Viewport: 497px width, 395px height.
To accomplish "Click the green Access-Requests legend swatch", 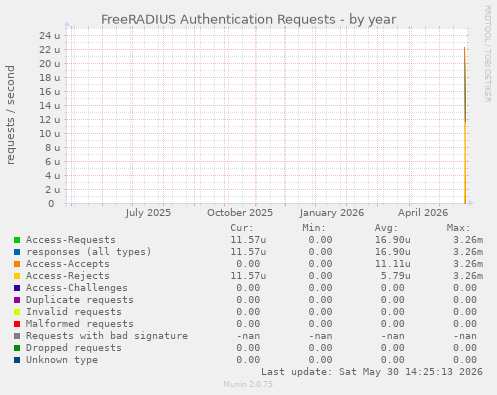I will pyautogui.click(x=17, y=240).
